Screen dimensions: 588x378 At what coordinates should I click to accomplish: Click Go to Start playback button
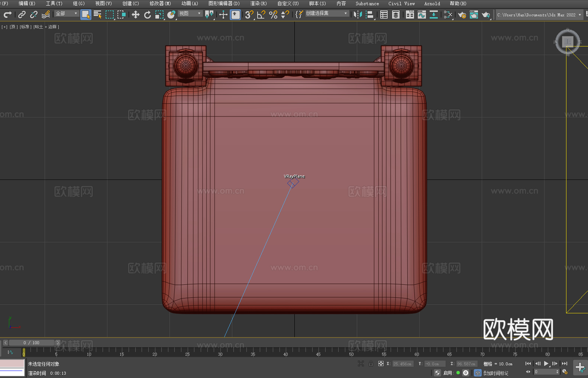(528, 364)
